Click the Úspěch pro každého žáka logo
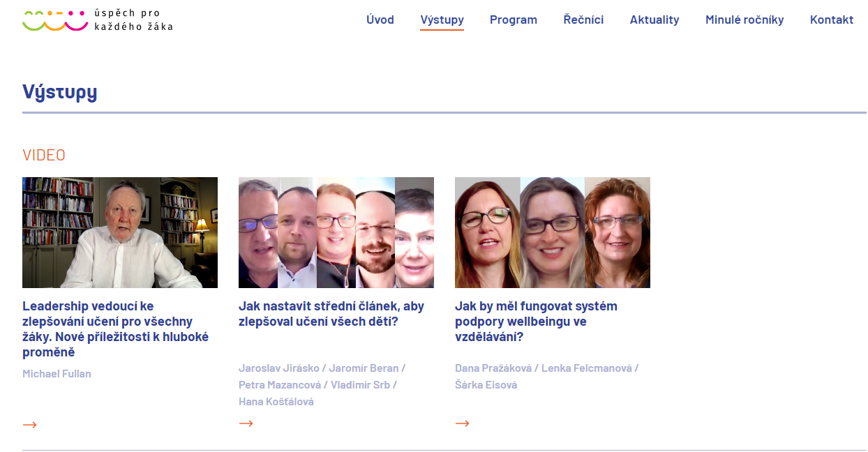This screenshot has height=452, width=868. point(98,20)
